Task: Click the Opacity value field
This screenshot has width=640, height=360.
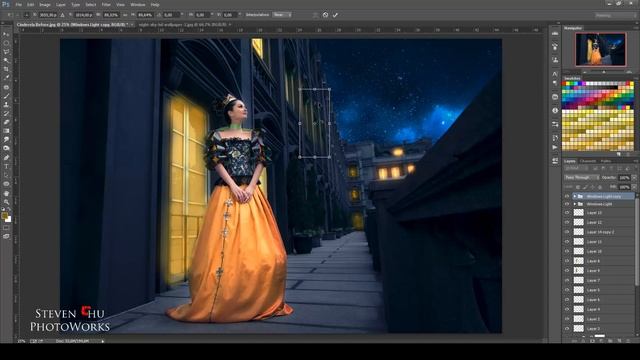Action: [624, 178]
